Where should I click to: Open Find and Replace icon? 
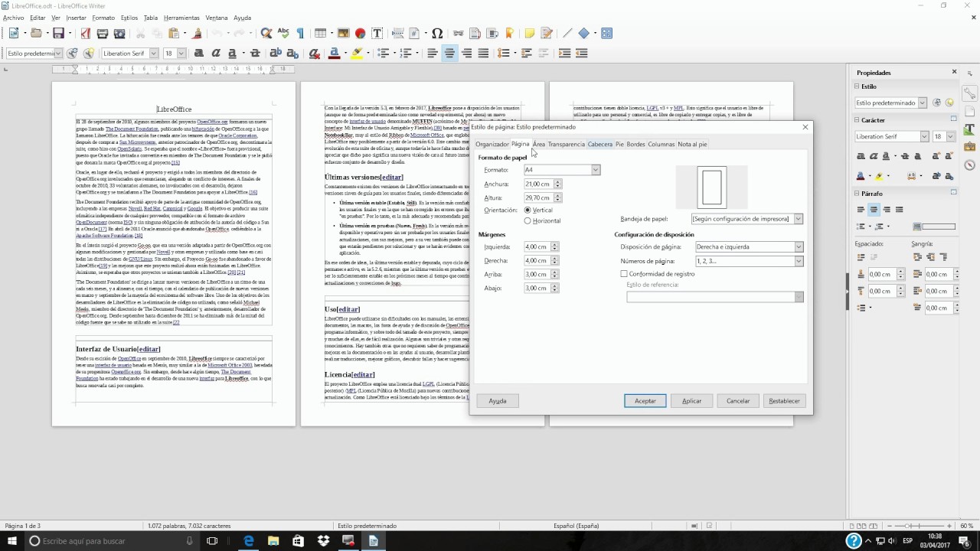click(x=266, y=34)
